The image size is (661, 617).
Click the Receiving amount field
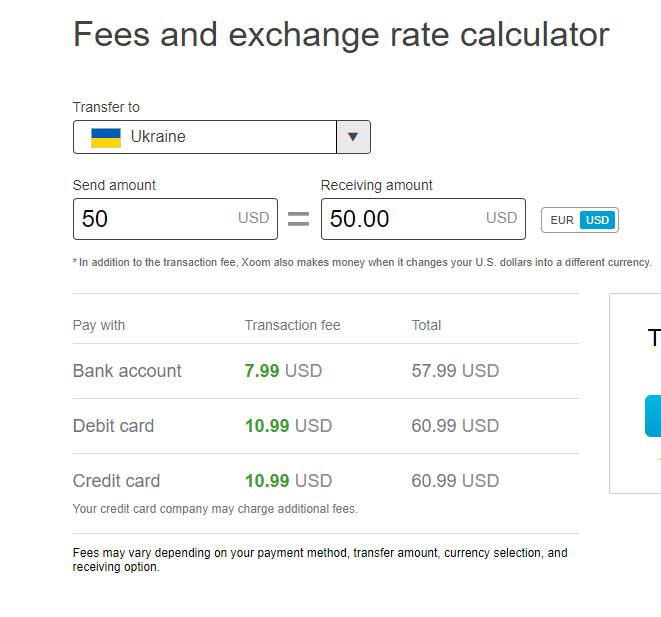423,219
